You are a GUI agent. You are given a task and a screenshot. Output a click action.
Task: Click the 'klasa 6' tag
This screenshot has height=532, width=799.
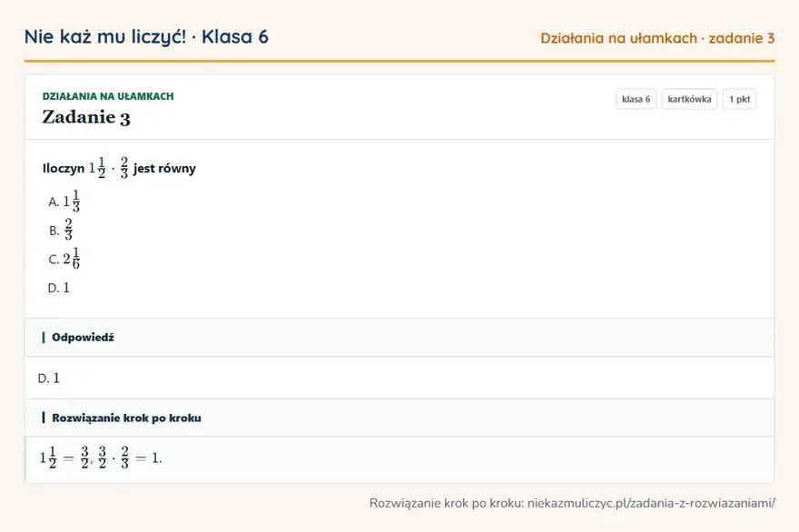(x=636, y=99)
